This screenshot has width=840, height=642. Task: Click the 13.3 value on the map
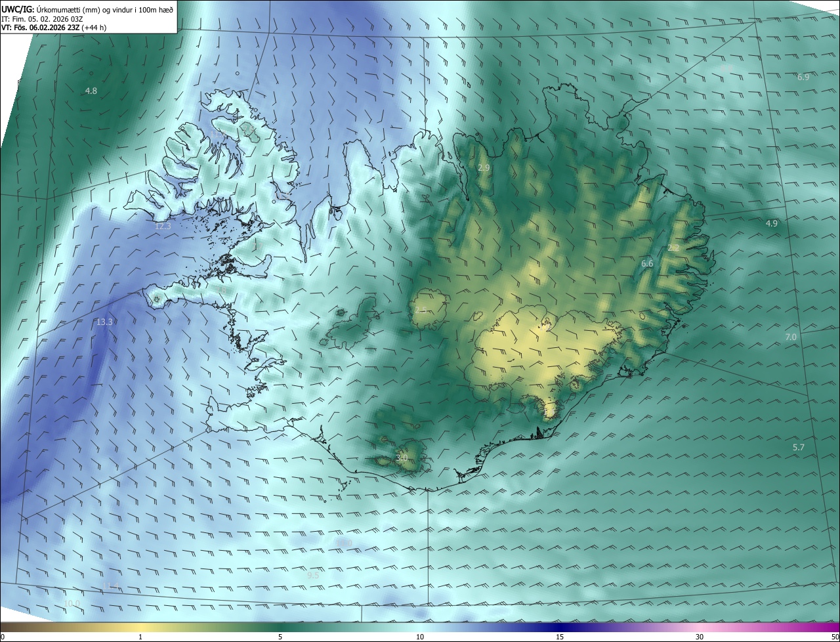tap(104, 322)
